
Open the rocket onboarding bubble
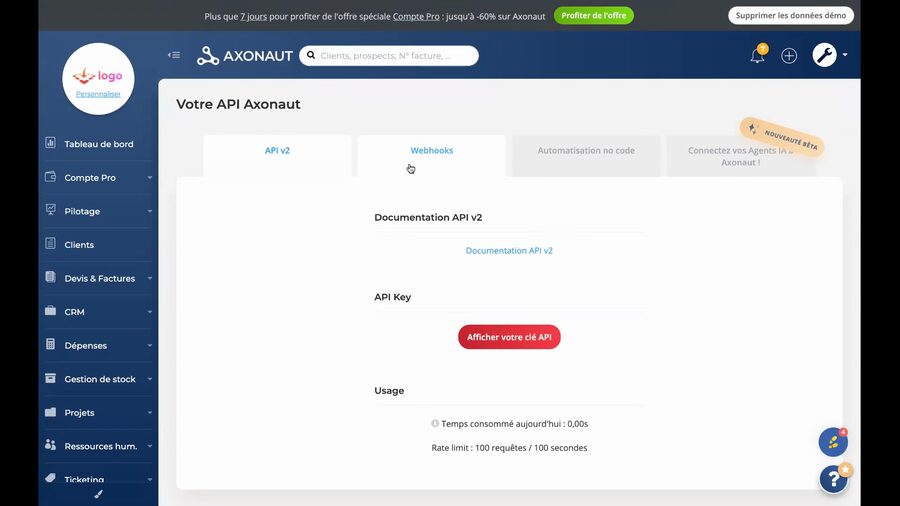click(833, 442)
